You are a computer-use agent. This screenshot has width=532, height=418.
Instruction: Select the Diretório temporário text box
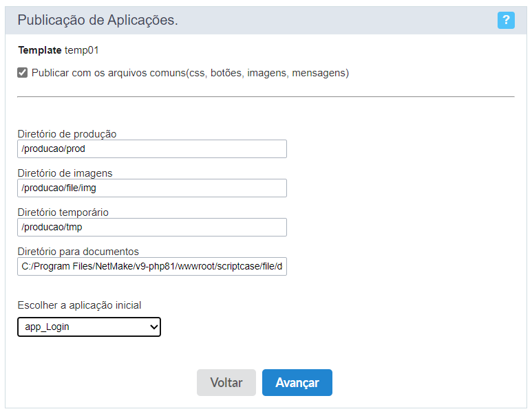[152, 227]
